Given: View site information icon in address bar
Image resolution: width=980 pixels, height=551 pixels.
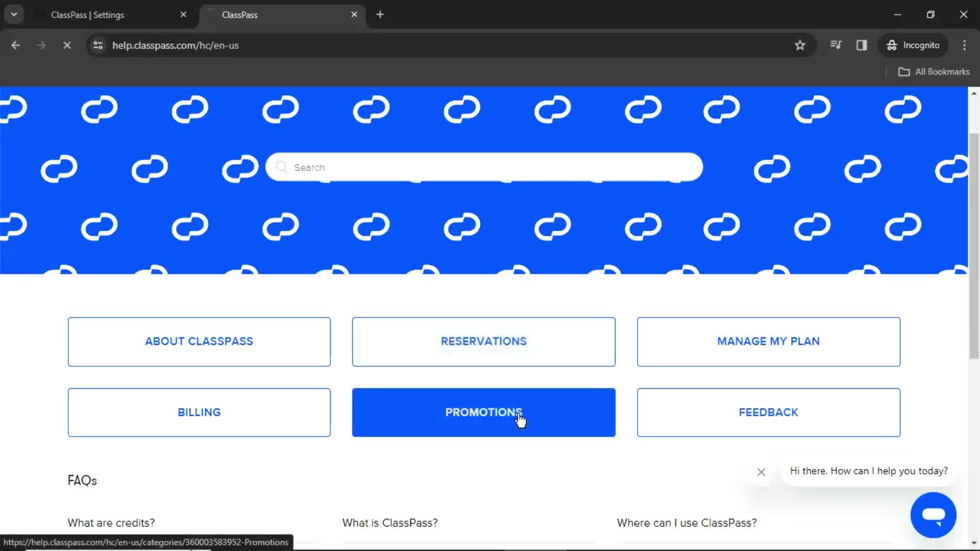Looking at the screenshot, I should point(98,45).
